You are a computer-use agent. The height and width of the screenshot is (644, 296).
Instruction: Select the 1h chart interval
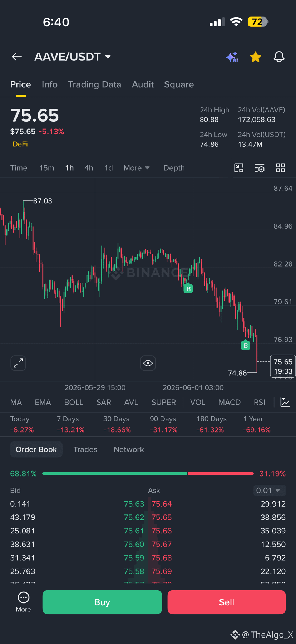point(69,168)
